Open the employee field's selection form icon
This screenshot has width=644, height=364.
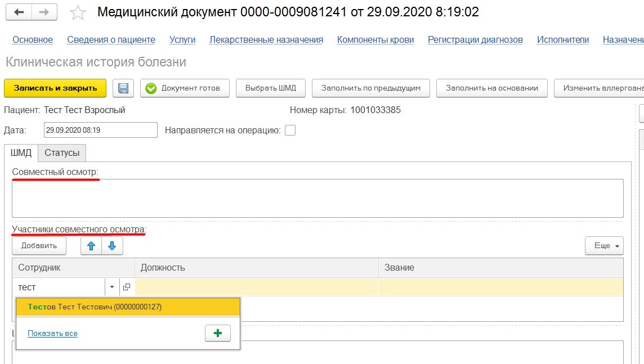tap(127, 287)
